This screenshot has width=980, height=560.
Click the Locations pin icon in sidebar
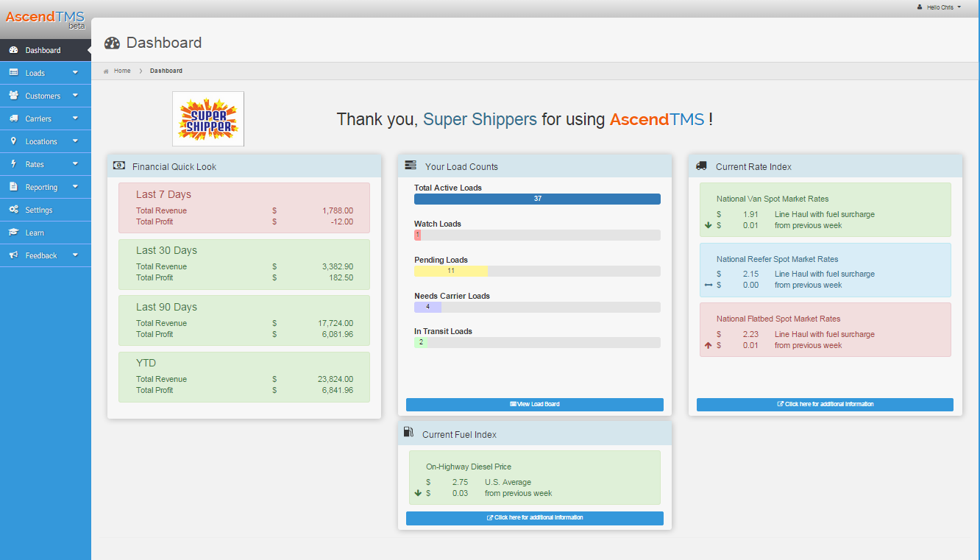pos(13,141)
